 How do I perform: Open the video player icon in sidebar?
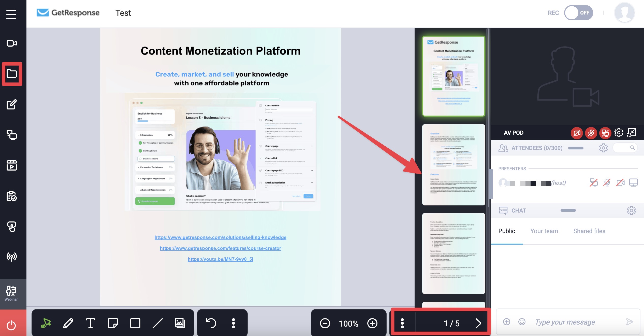pyautogui.click(x=12, y=165)
